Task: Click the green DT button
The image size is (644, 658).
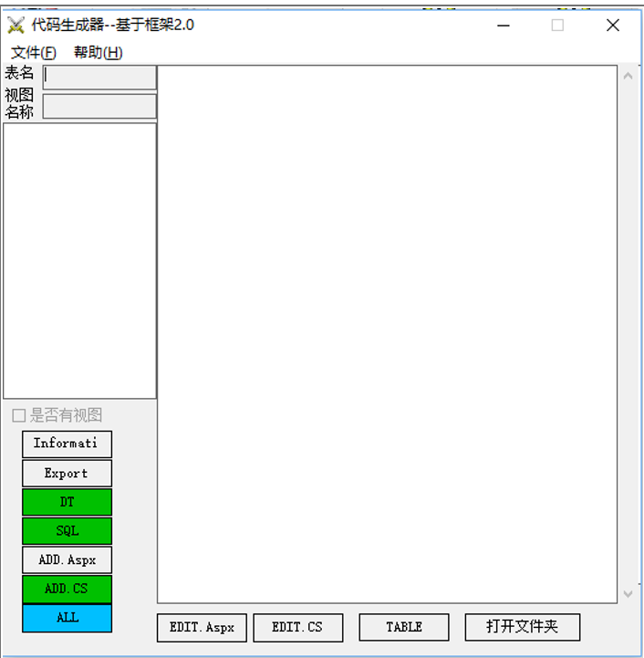Action: tap(68, 502)
